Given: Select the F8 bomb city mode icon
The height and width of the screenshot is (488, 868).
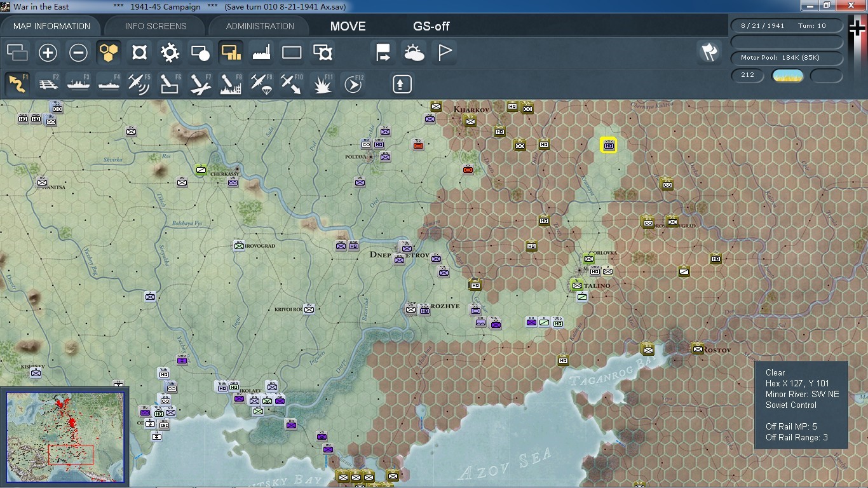Looking at the screenshot, I should [231, 84].
